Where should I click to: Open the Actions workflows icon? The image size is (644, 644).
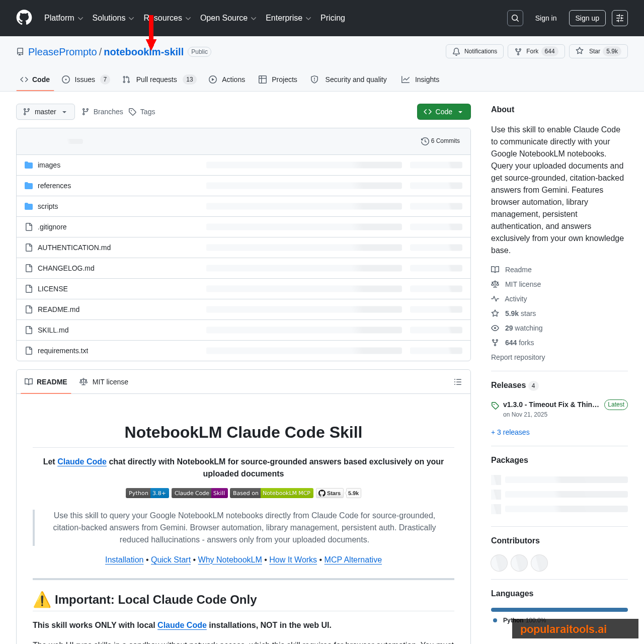pyautogui.click(x=212, y=79)
